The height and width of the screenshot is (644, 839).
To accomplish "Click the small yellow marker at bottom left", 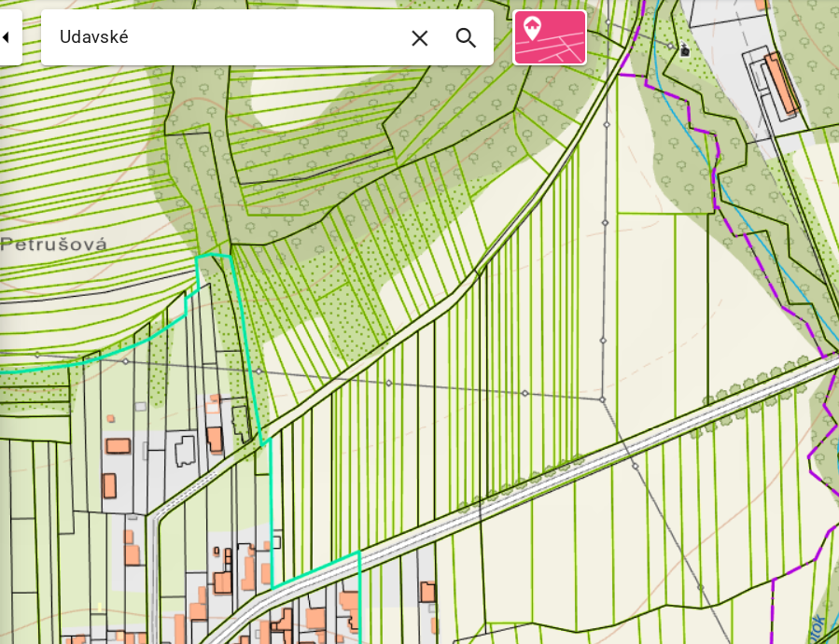I will (100, 608).
